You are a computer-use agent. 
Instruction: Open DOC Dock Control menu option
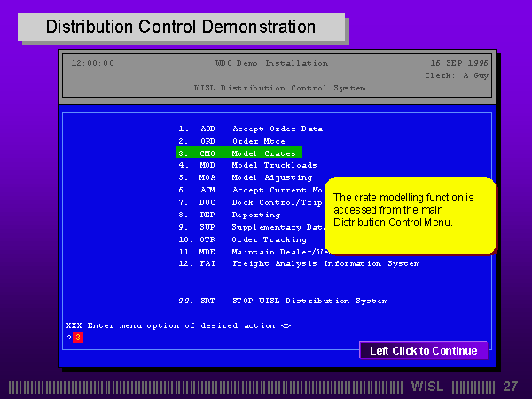[x=253, y=202]
